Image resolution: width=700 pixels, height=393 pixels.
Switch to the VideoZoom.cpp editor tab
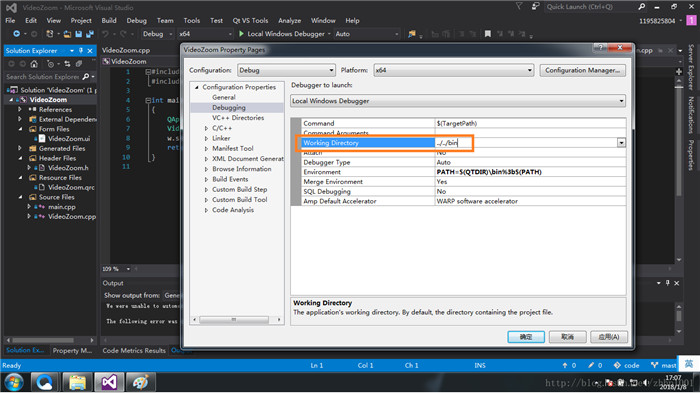point(126,50)
